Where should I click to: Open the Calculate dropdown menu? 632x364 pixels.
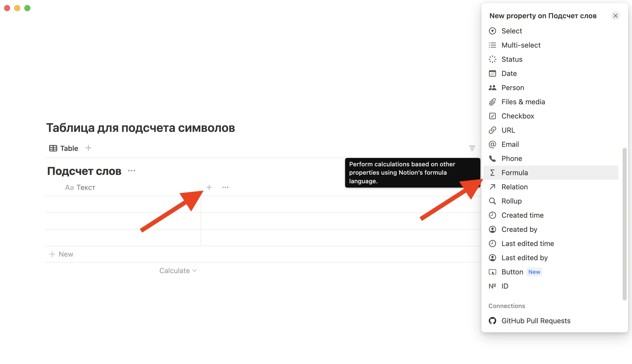[x=178, y=270]
